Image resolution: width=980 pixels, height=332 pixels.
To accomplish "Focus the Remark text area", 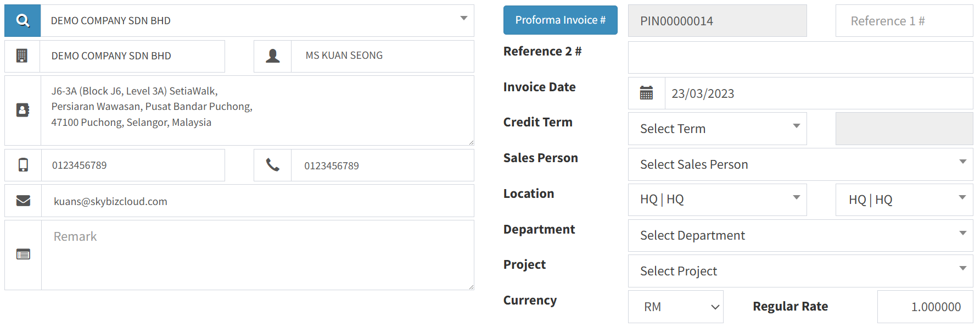I will click(x=257, y=255).
